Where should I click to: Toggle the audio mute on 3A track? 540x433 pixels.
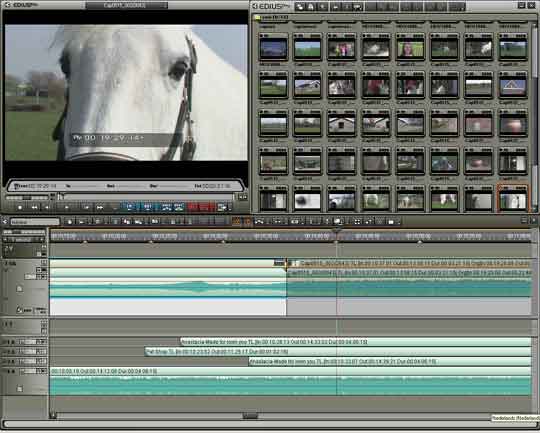tap(43, 361)
